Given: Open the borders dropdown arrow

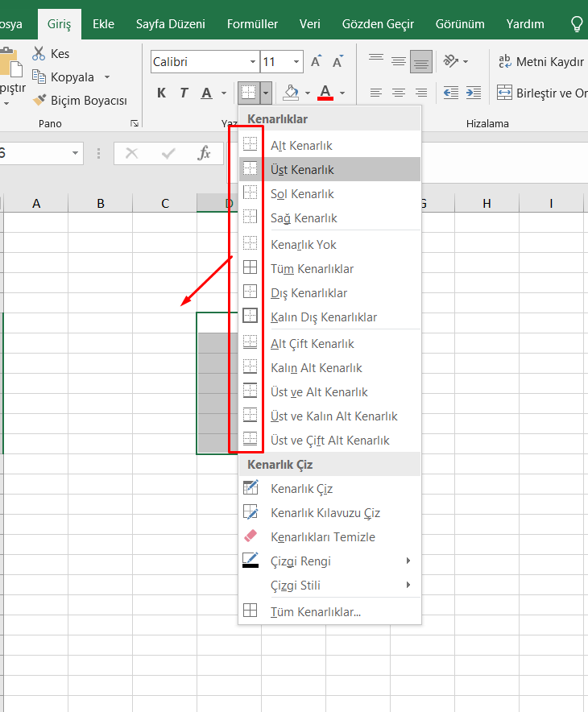Looking at the screenshot, I should [x=266, y=93].
